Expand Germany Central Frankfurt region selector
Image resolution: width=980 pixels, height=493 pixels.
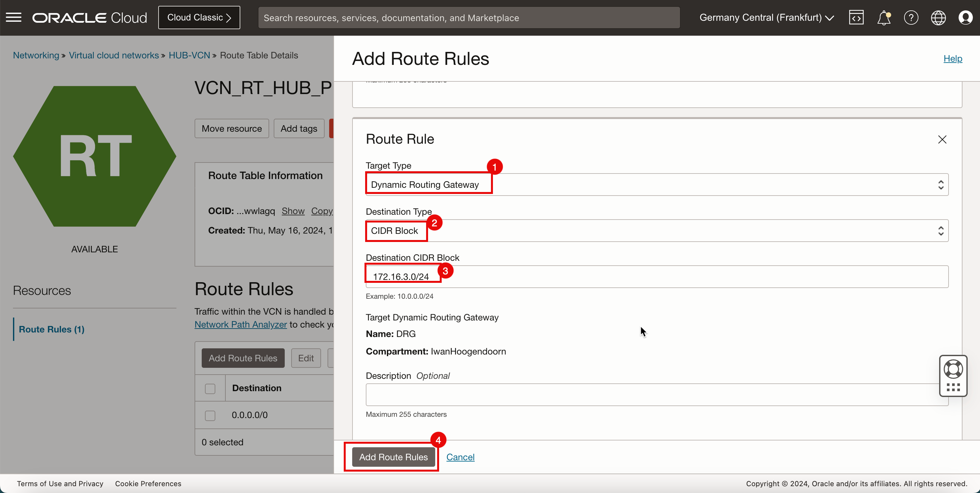pyautogui.click(x=768, y=17)
